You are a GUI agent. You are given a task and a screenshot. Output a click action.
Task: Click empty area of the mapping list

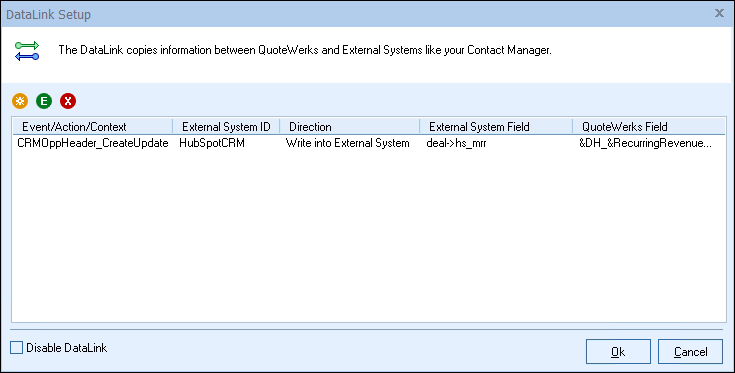pos(369,234)
